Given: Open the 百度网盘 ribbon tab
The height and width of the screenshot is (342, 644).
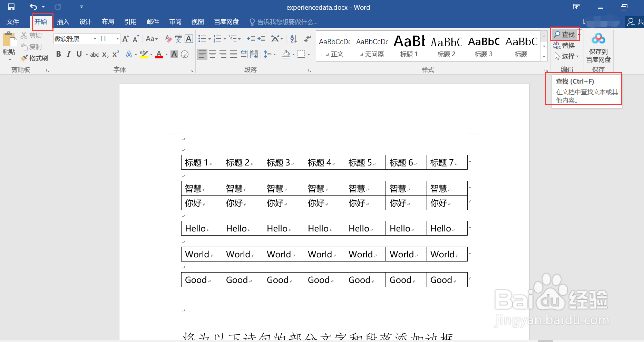Looking at the screenshot, I should pyautogui.click(x=226, y=22).
